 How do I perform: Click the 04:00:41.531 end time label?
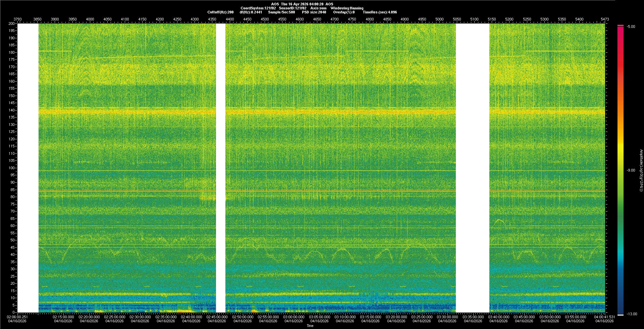(604, 317)
